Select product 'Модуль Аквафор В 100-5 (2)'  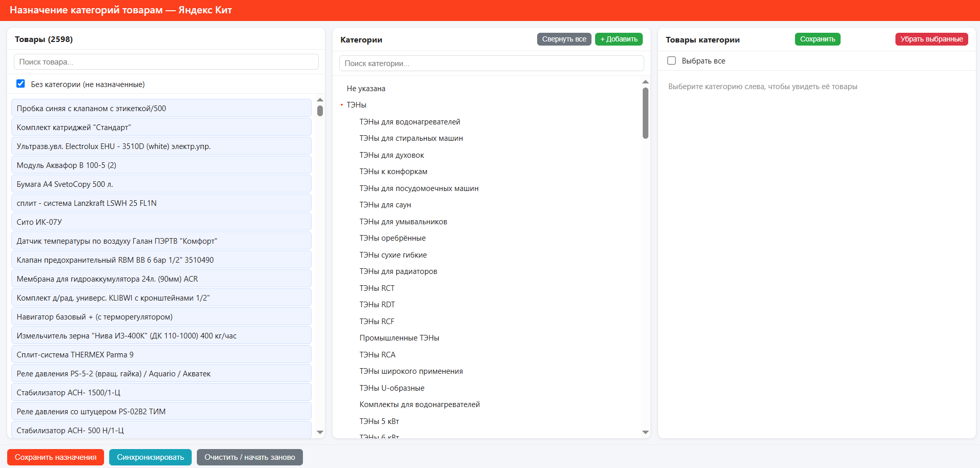pos(161,165)
